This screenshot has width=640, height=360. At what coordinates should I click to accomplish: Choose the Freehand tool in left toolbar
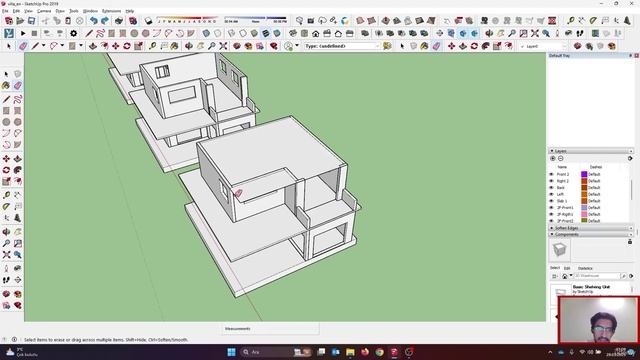(18, 99)
